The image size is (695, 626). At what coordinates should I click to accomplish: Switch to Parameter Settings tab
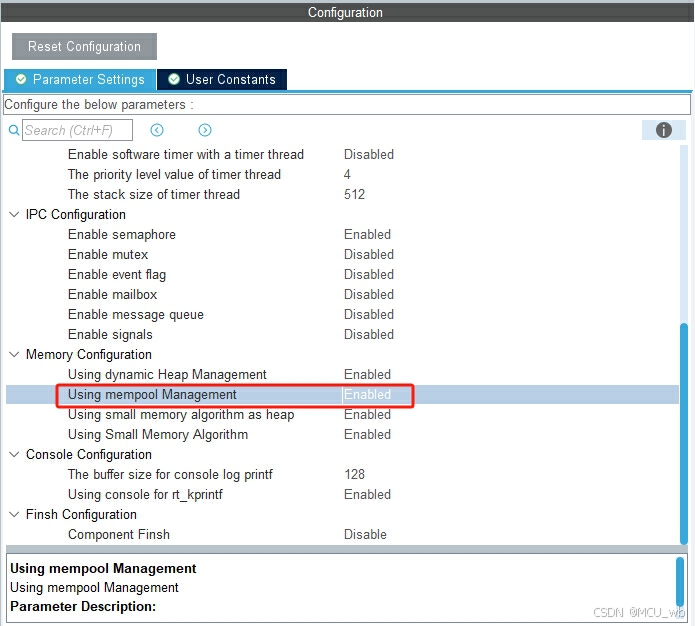pos(80,79)
